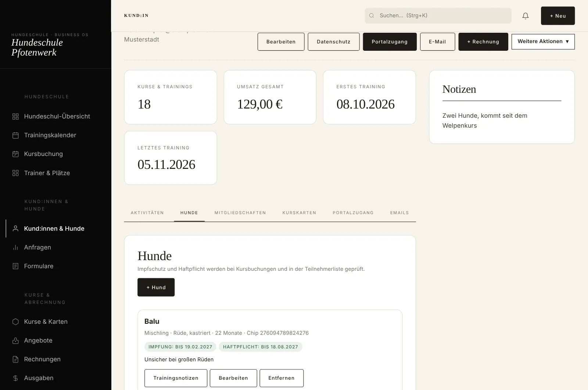588x390 pixels.
Task: Add a dog with + Hund button
Action: pos(156,287)
